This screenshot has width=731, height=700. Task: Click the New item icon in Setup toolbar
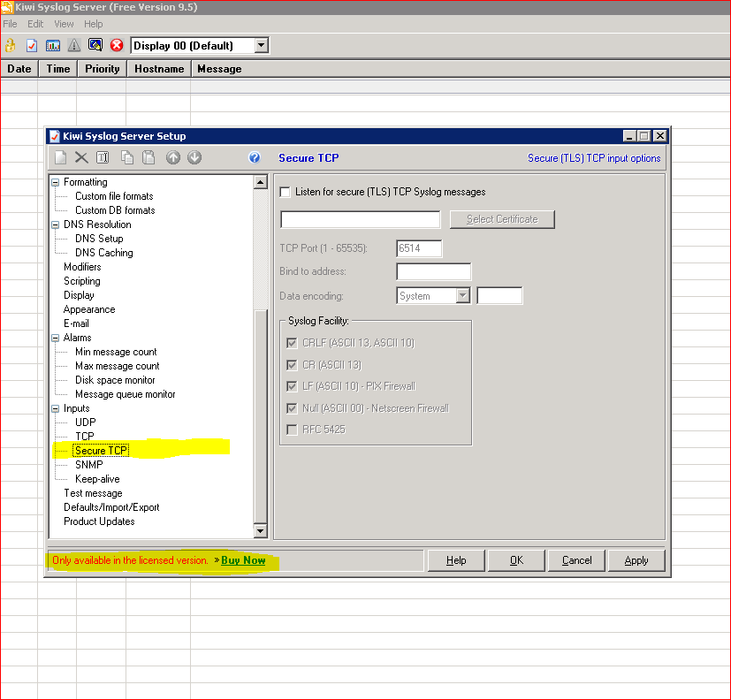pos(61,157)
